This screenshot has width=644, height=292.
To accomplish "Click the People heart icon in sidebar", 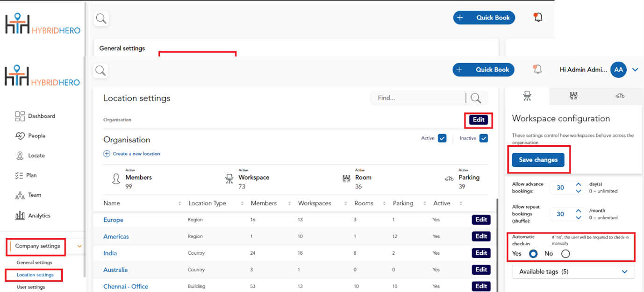I will point(20,136).
